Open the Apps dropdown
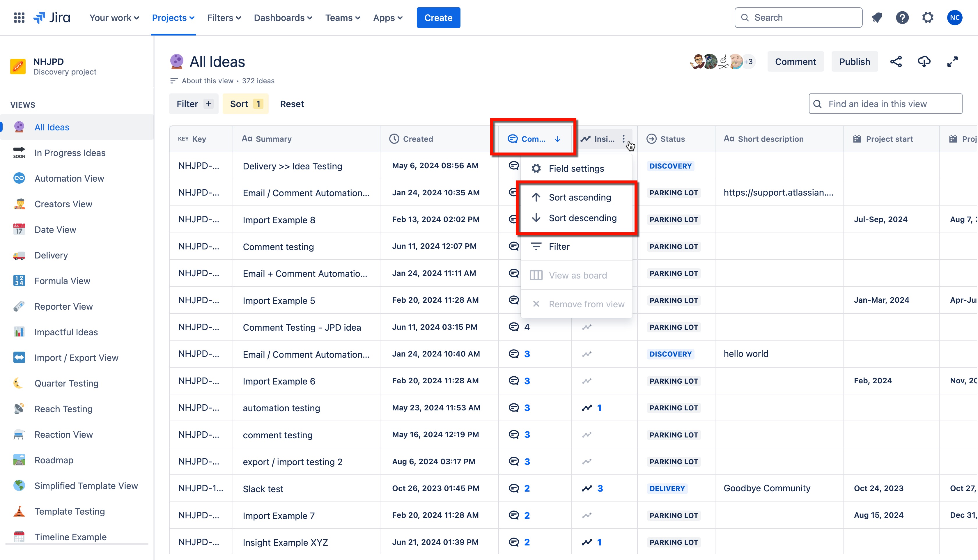 tap(388, 18)
